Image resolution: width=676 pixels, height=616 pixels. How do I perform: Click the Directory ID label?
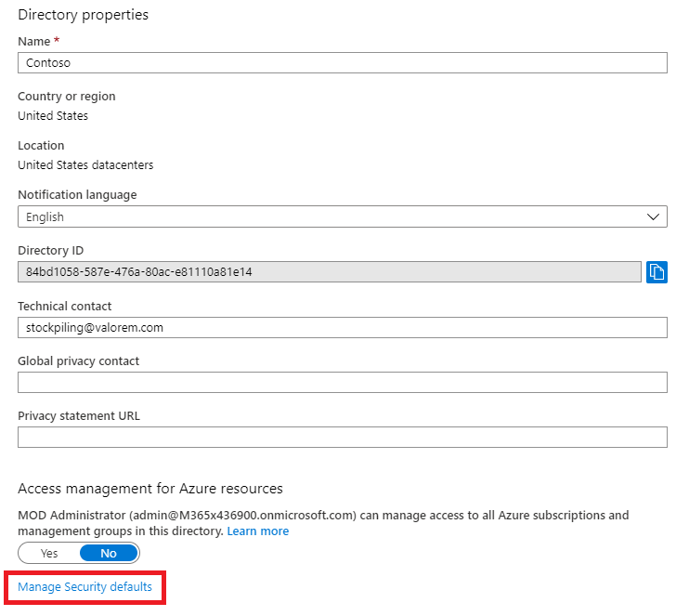click(51, 251)
